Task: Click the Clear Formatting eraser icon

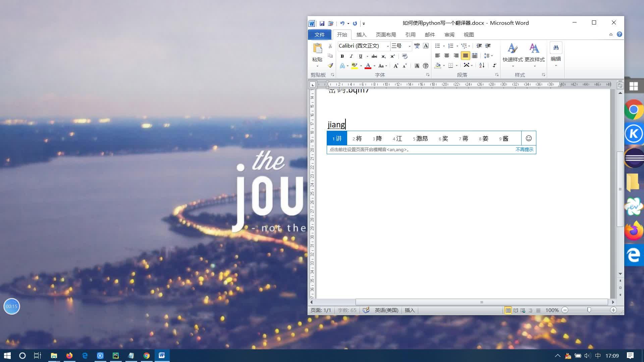Action: (405, 56)
